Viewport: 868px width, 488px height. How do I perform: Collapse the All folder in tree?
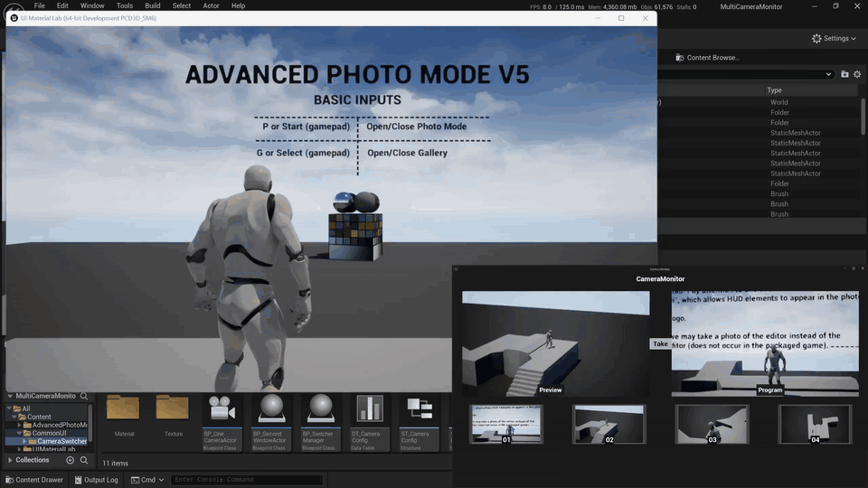(9, 408)
